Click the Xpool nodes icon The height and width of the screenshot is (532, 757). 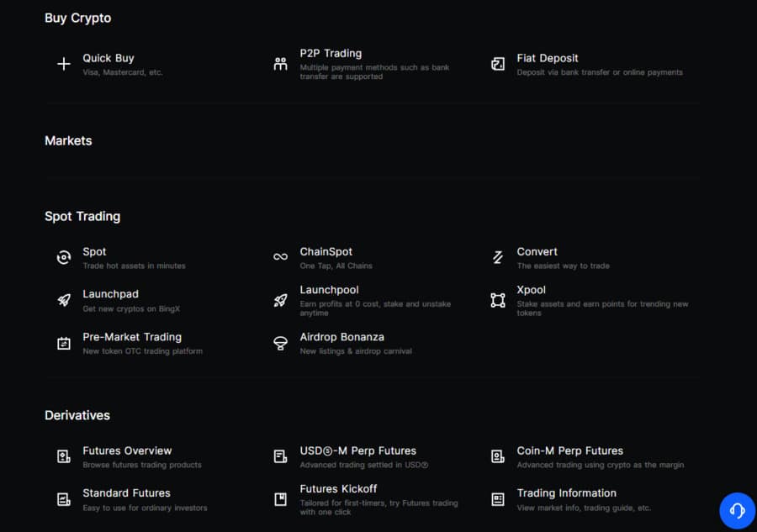coord(498,300)
